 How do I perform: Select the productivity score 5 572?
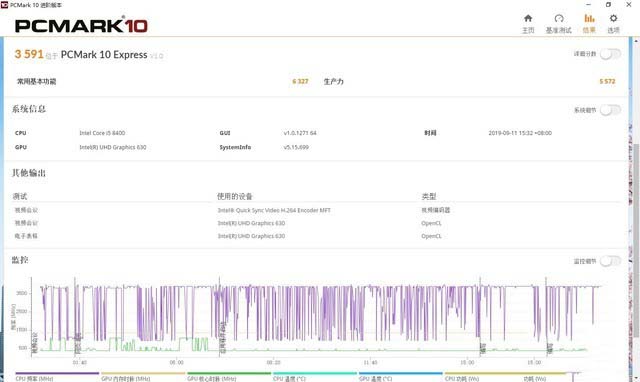[607, 81]
